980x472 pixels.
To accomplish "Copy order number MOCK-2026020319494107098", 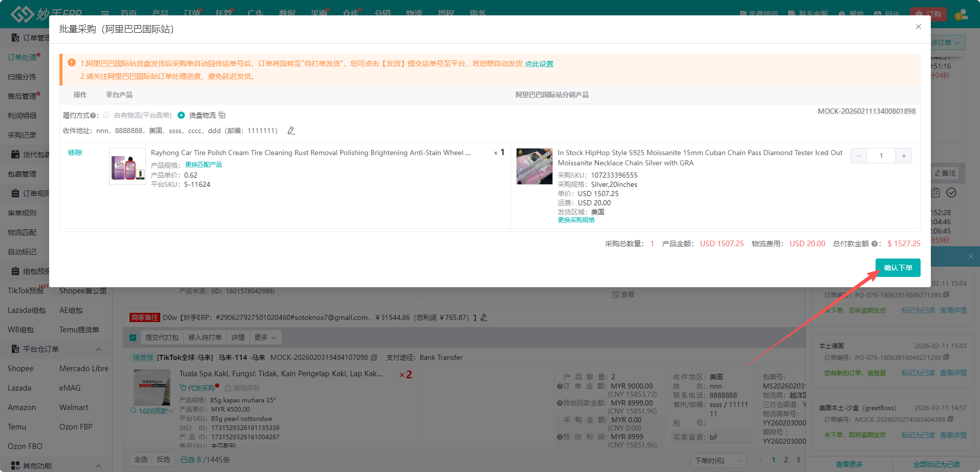I will click(374, 357).
